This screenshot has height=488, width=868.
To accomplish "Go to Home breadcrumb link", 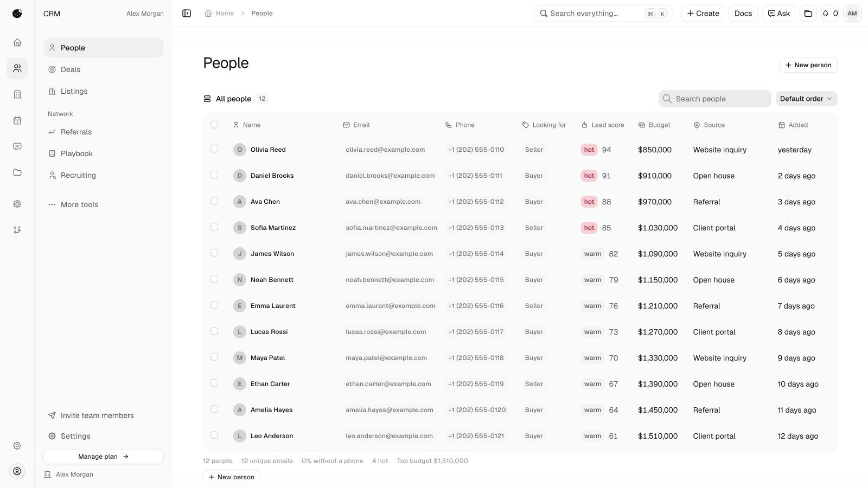I will coord(219,14).
